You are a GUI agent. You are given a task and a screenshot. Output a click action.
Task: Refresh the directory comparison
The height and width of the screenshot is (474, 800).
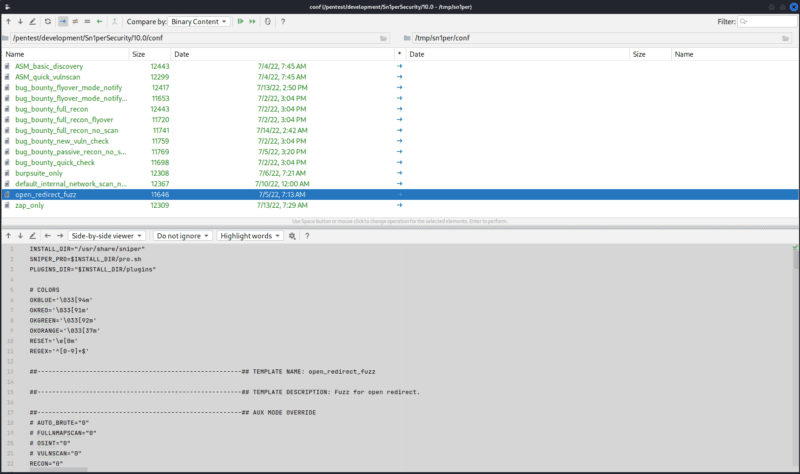[x=48, y=21]
